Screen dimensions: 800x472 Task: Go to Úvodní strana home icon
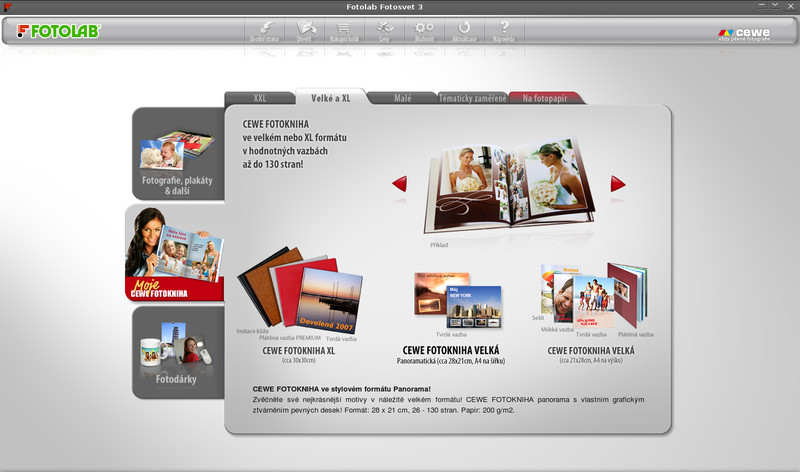[264, 32]
